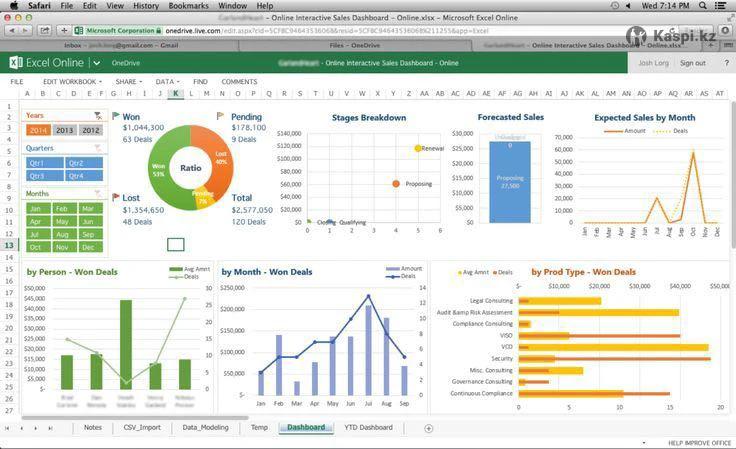
Task: Open Safari History menu
Action: [x=146, y=6]
